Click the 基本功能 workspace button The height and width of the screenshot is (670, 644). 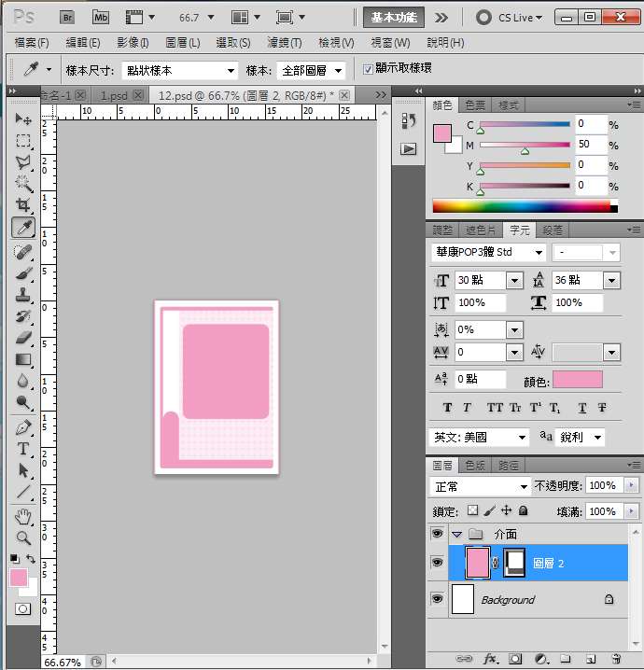[x=395, y=17]
